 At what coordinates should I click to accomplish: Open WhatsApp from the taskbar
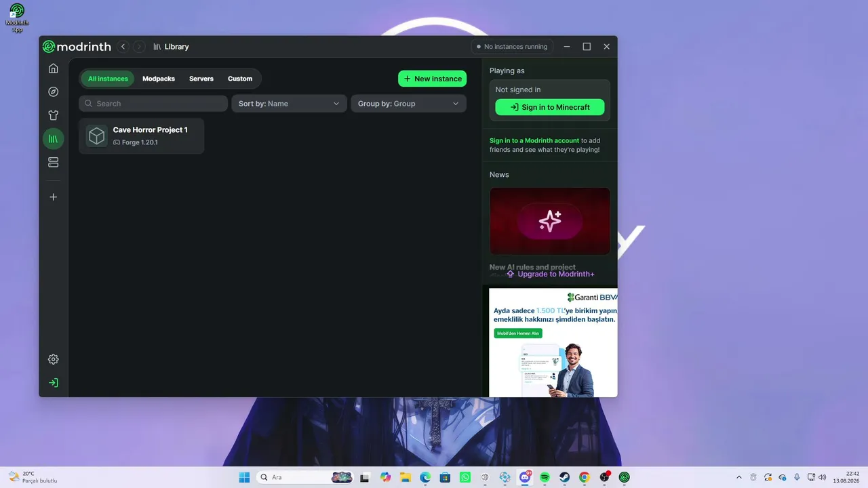pos(465,477)
